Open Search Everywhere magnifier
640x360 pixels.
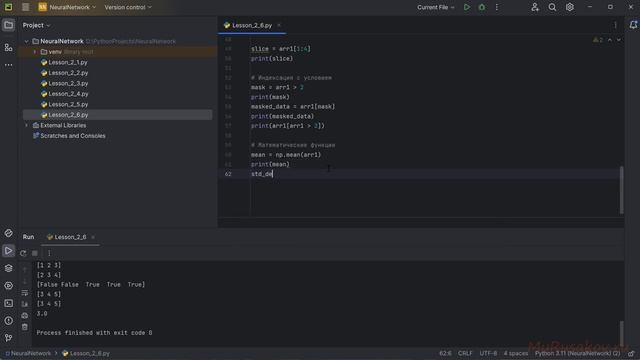tap(552, 7)
